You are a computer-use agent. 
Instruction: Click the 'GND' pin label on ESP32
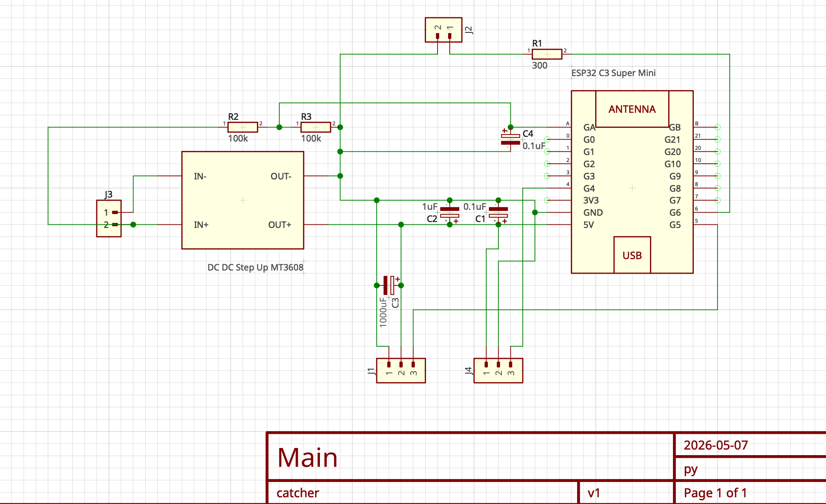[593, 213]
